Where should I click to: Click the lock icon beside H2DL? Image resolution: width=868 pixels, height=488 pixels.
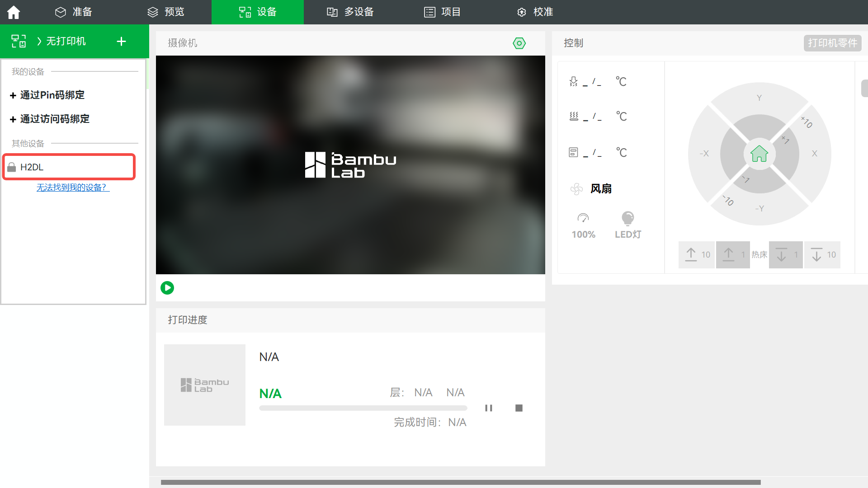[x=12, y=167]
